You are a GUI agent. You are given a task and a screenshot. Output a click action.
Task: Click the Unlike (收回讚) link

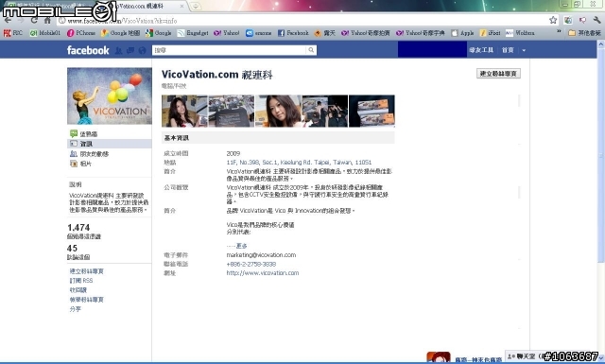pyautogui.click(x=78, y=290)
